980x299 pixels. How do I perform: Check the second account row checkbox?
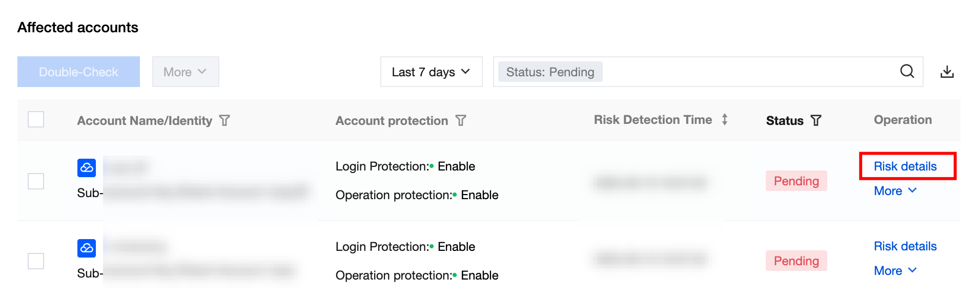(36, 261)
